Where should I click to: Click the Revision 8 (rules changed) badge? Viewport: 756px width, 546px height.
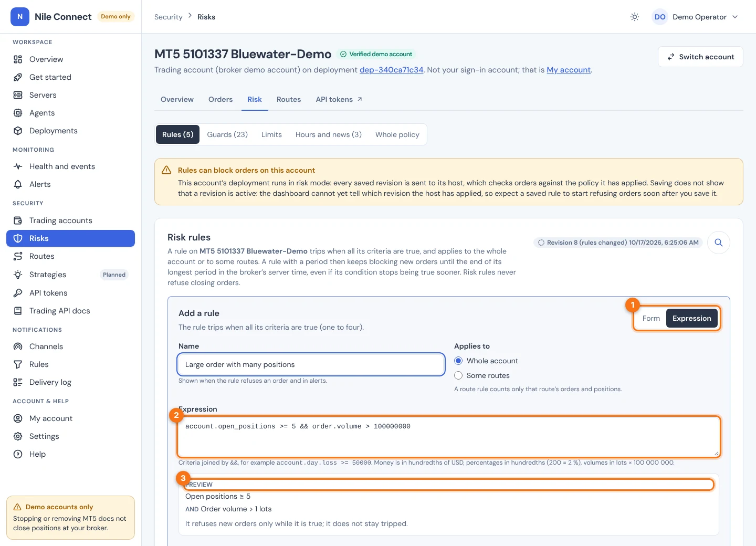click(618, 243)
